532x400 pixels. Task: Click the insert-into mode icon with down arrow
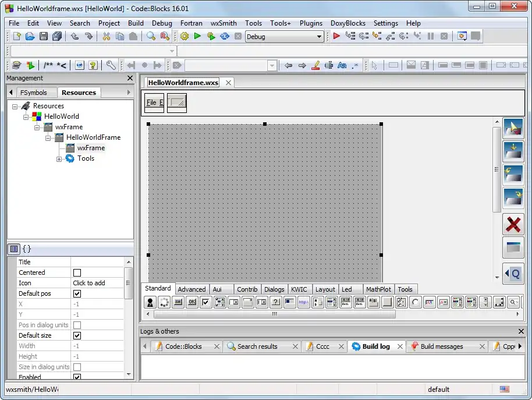(513, 151)
